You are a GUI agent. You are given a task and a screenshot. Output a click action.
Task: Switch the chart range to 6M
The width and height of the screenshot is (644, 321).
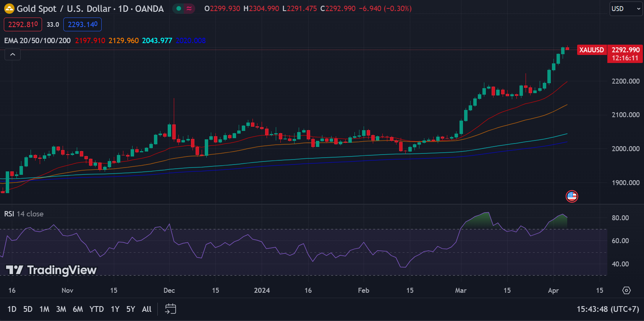point(78,309)
